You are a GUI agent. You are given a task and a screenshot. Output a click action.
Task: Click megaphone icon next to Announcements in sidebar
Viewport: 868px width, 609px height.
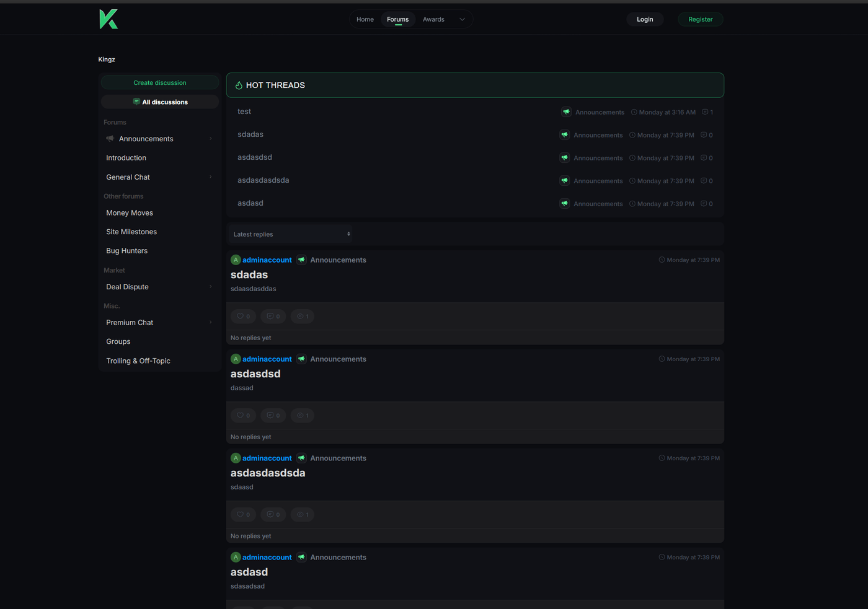(110, 139)
